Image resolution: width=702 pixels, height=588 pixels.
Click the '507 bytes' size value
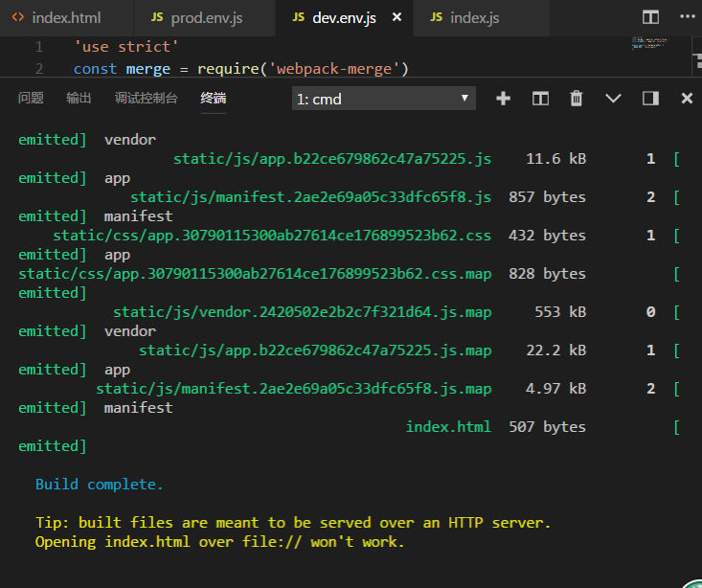(547, 427)
